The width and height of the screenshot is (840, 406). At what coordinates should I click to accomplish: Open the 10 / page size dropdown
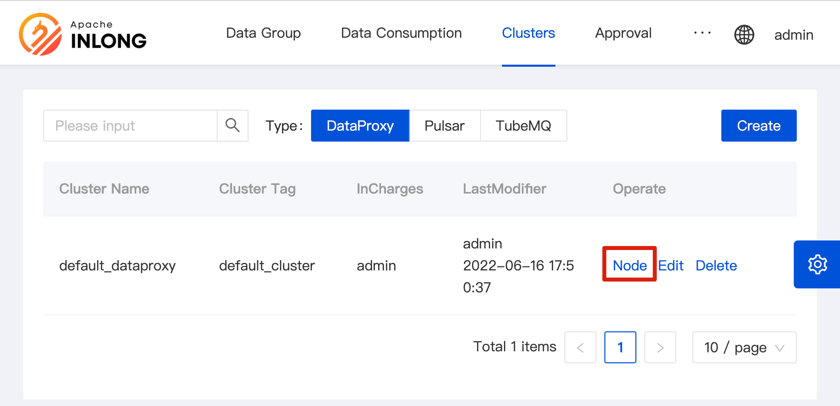pos(744,347)
